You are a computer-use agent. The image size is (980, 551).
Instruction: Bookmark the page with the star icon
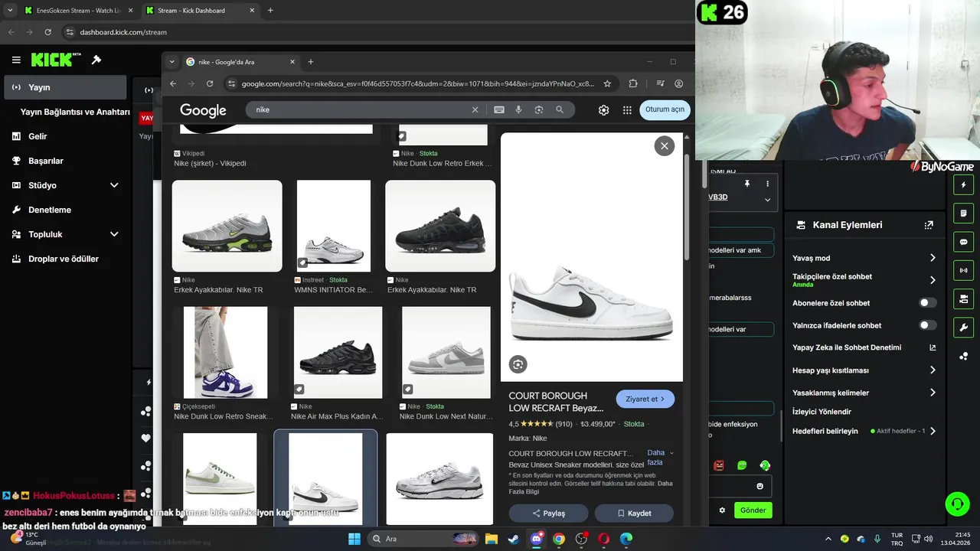click(x=607, y=83)
